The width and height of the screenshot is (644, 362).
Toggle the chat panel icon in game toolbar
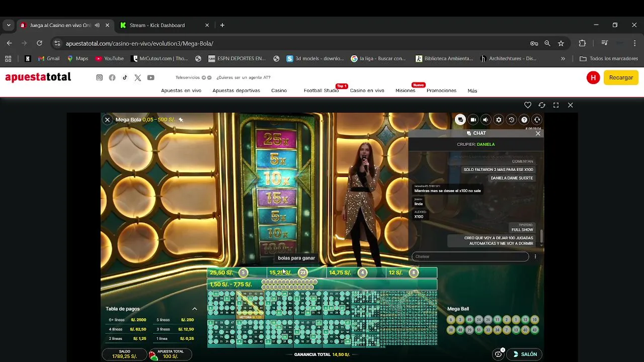coord(460,120)
